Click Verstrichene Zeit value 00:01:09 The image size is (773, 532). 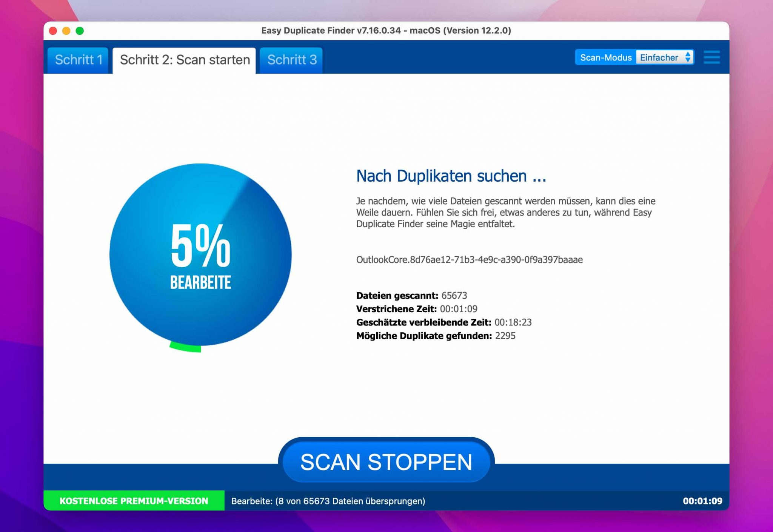tap(459, 309)
